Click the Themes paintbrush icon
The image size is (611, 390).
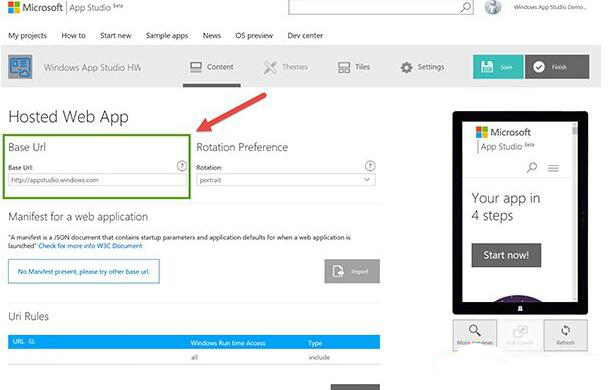[x=270, y=67]
